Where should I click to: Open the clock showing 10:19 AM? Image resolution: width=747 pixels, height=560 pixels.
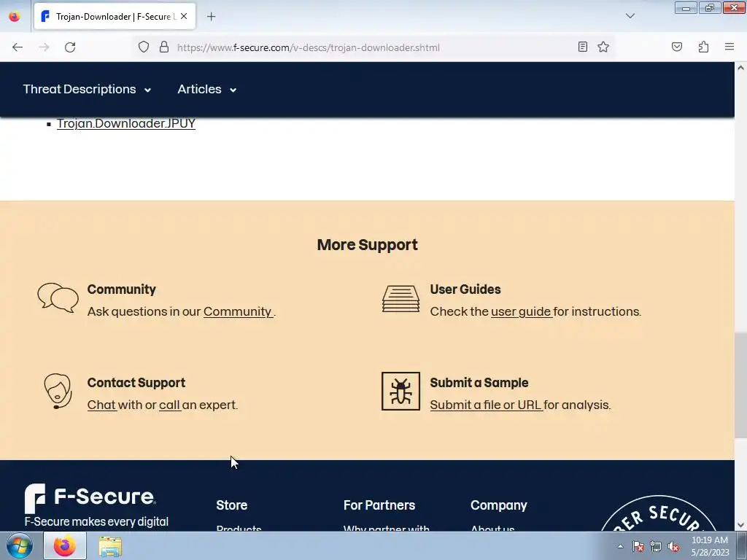[710, 546]
